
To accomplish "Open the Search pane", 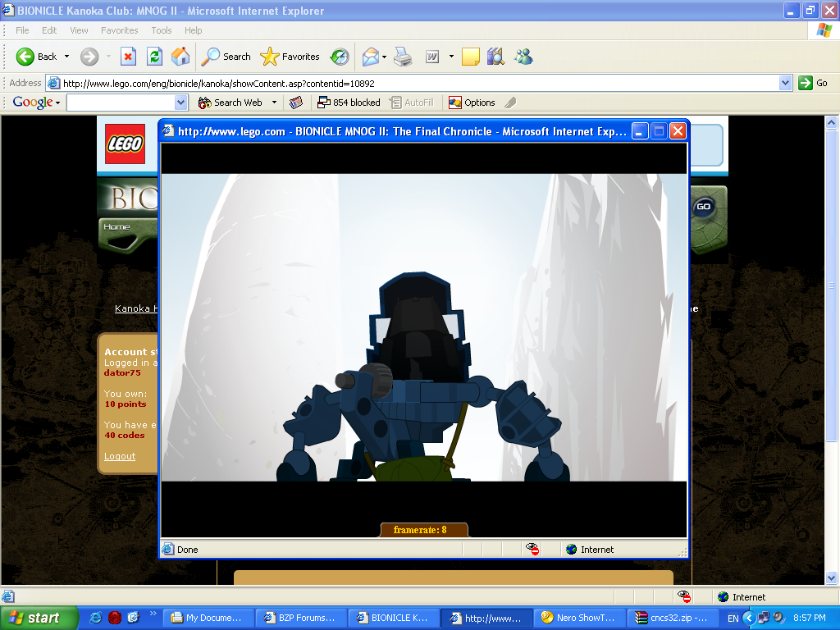I will 226,57.
